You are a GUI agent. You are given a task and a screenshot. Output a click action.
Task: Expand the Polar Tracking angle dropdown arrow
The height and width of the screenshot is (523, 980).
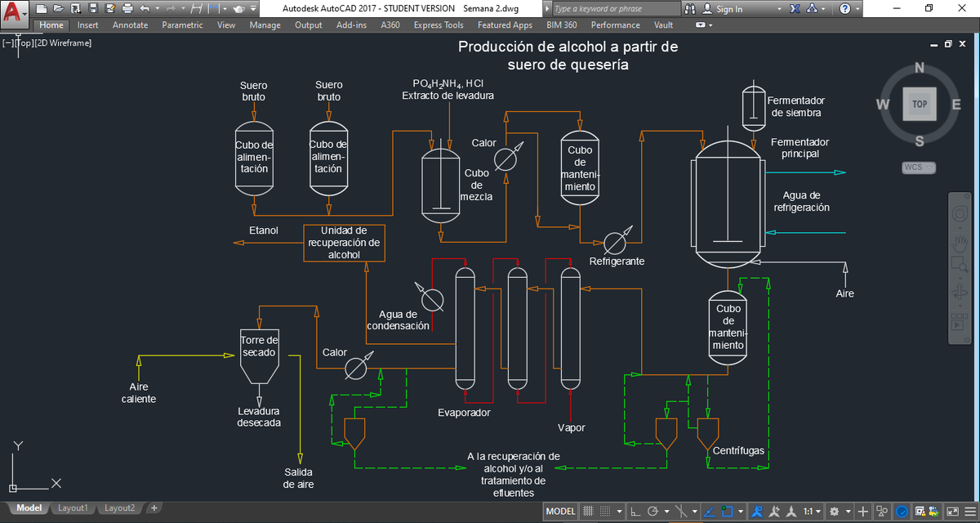click(x=666, y=511)
